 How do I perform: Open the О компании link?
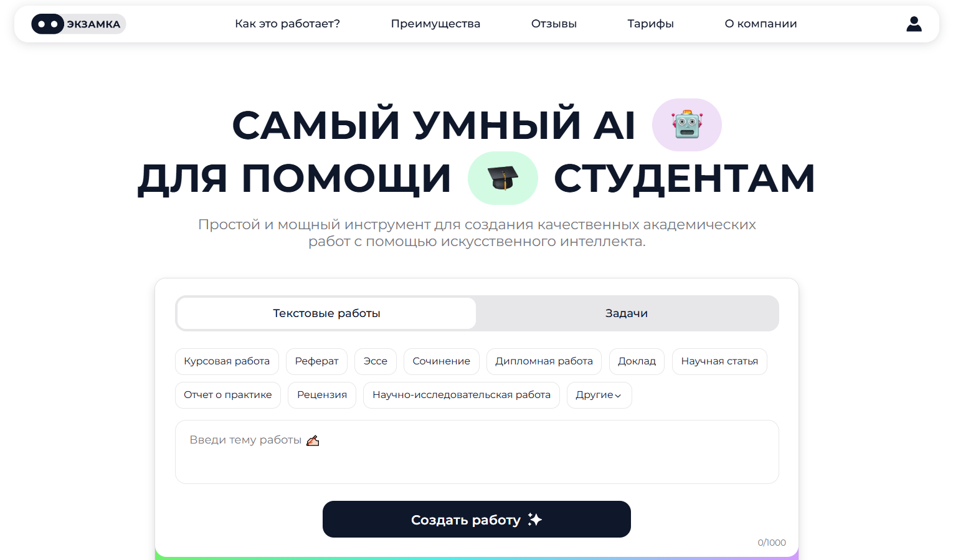coord(761,24)
